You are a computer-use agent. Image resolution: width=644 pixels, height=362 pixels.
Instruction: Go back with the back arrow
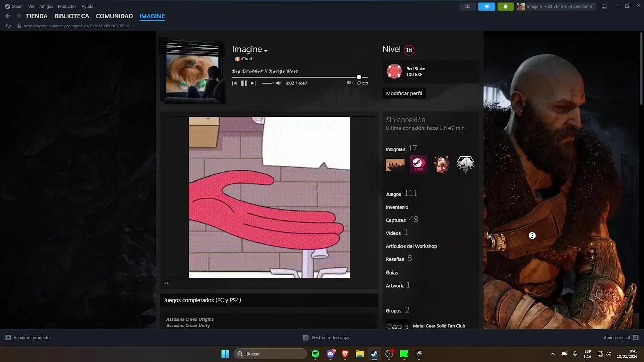point(8,16)
